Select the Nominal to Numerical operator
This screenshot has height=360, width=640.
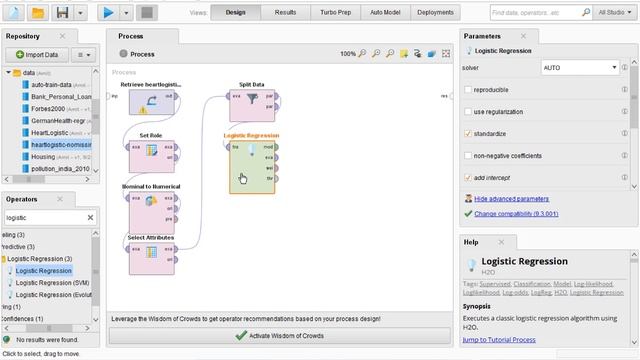tap(152, 213)
